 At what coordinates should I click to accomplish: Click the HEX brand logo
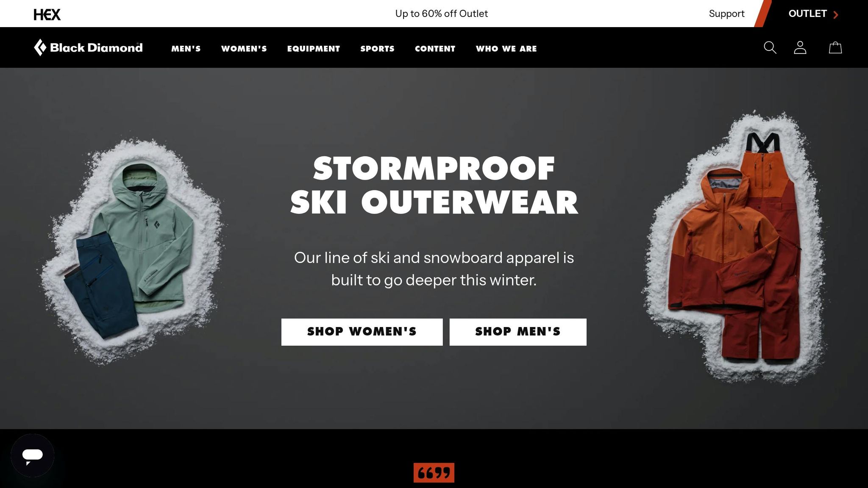coord(47,15)
